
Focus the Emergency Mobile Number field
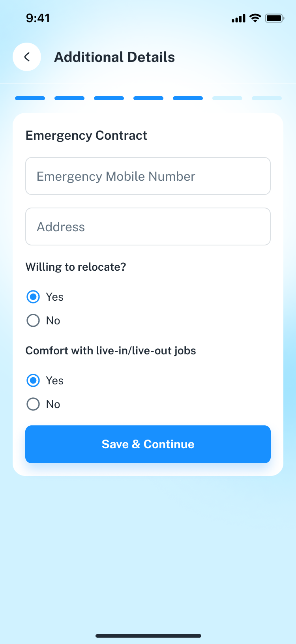[148, 176]
